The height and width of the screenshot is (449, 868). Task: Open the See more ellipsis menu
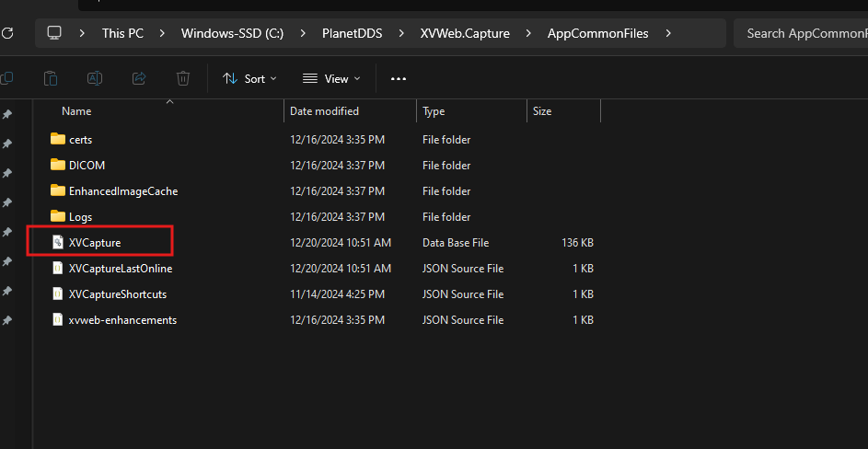point(399,78)
